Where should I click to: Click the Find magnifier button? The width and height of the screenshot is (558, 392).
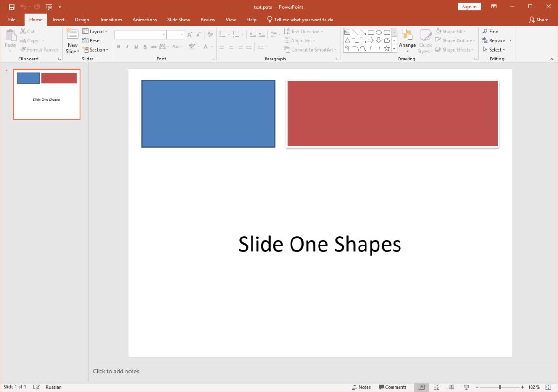point(490,32)
